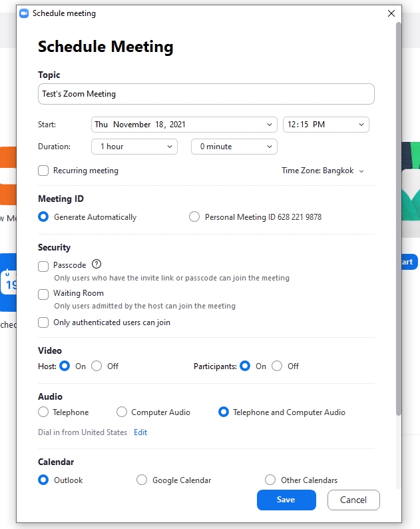
Task: Tick the Passcode checkbox
Action: tap(43, 266)
